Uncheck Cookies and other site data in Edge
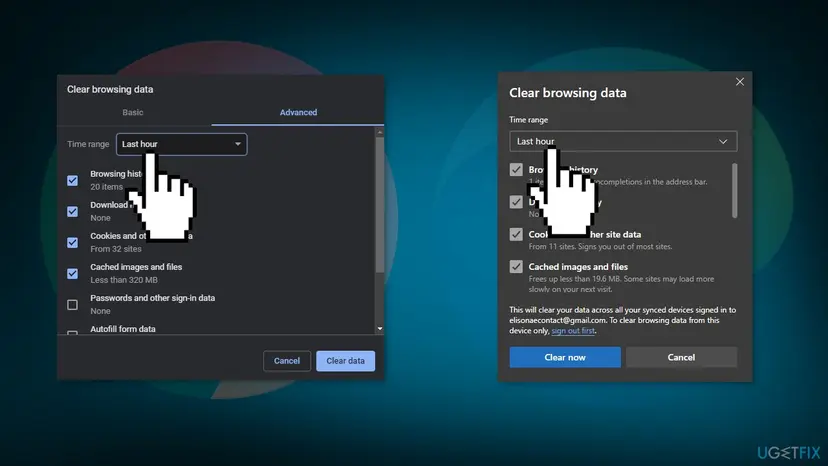 click(516, 234)
